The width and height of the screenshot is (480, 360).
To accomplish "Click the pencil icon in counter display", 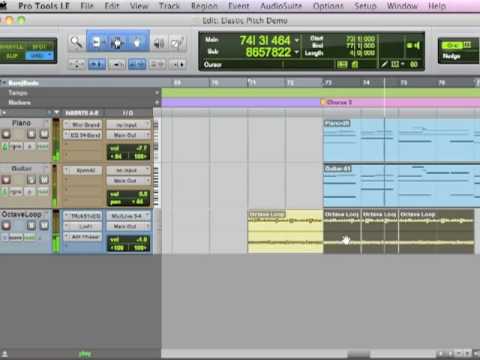I will point(384,64).
